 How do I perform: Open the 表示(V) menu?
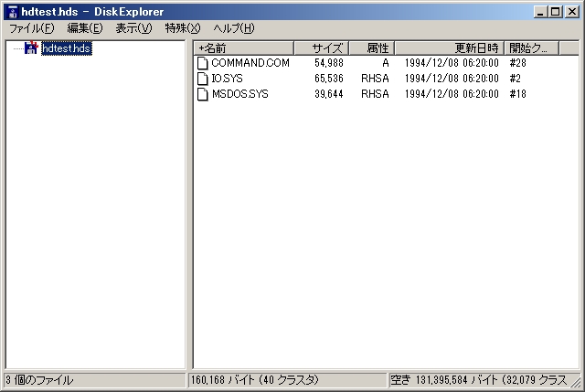click(x=133, y=28)
